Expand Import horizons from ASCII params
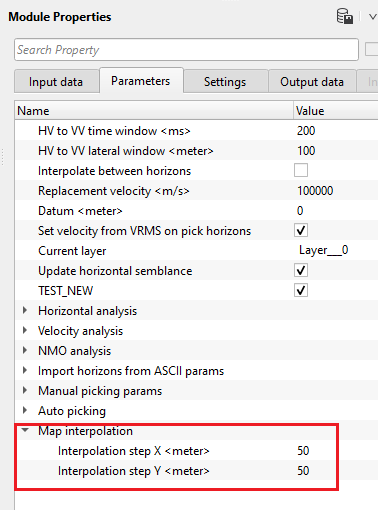 pyautogui.click(x=25, y=370)
